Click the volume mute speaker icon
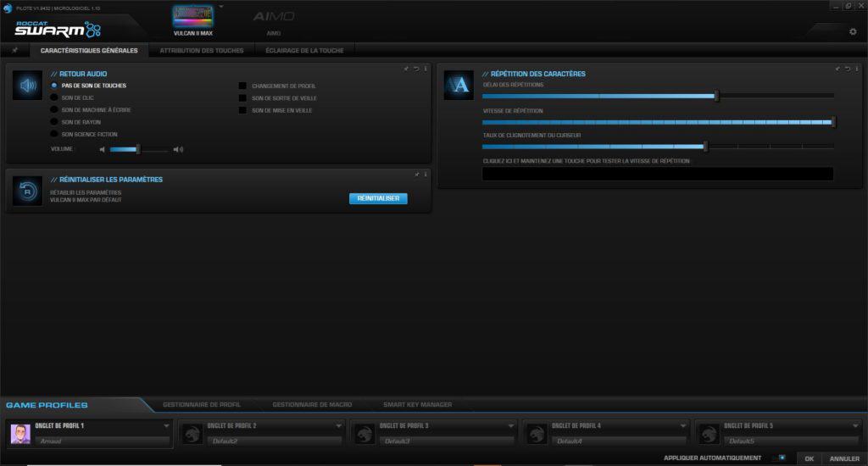 click(102, 150)
